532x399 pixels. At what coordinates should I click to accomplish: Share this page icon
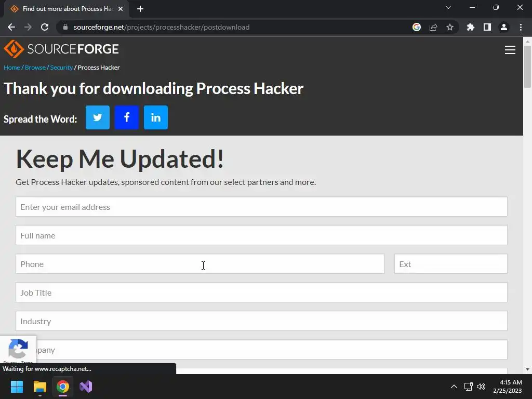pos(433,27)
